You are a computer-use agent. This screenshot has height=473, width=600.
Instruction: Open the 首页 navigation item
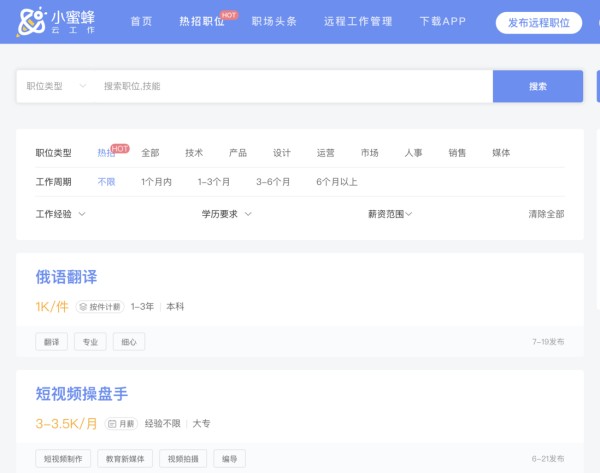point(142,21)
